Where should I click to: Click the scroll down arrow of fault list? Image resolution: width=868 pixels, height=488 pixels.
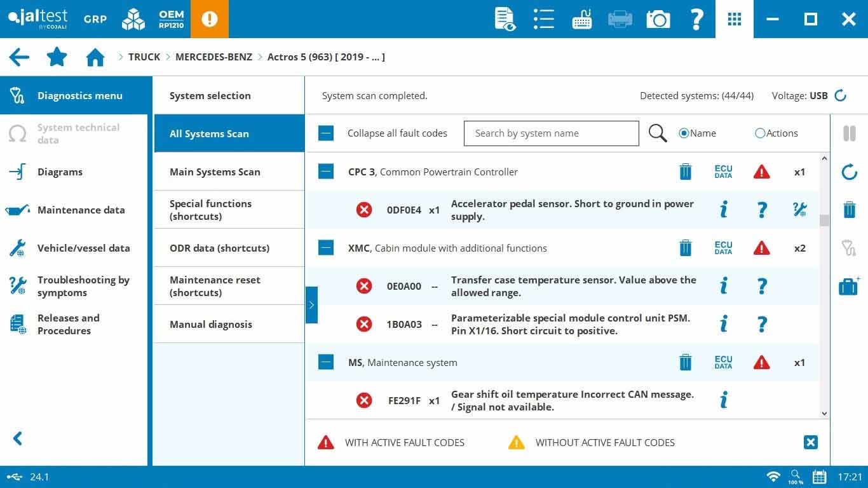click(x=824, y=413)
